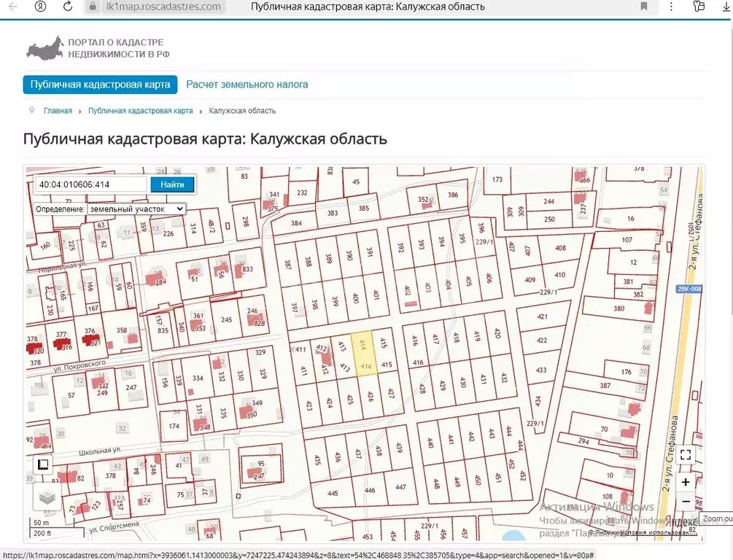This screenshot has height=560, width=733.
Task: Bookmark this page in the address bar
Action: (x=644, y=7)
